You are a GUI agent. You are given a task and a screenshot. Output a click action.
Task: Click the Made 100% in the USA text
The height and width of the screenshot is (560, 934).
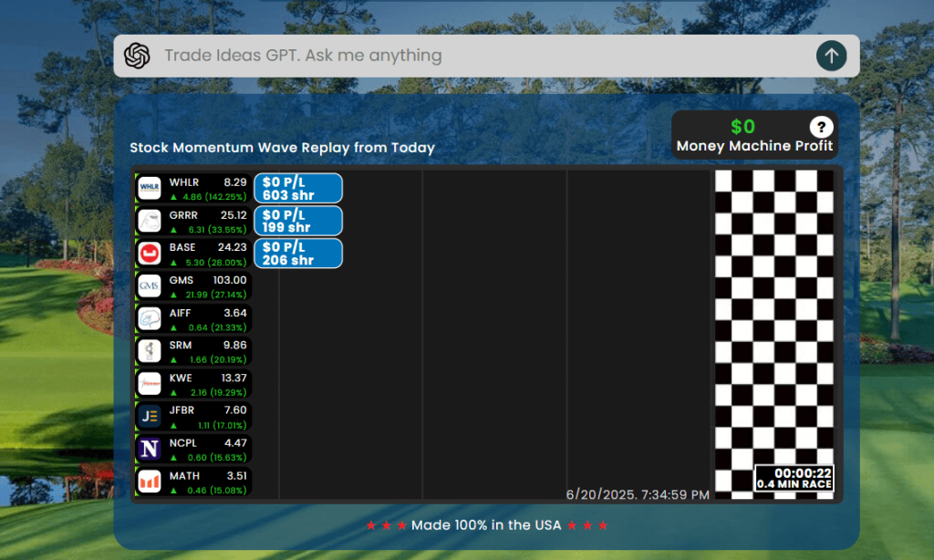coord(486,524)
